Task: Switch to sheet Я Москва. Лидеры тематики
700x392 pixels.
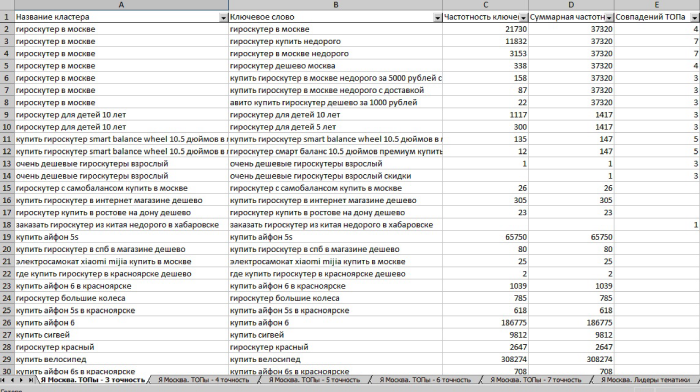Action: [646, 380]
